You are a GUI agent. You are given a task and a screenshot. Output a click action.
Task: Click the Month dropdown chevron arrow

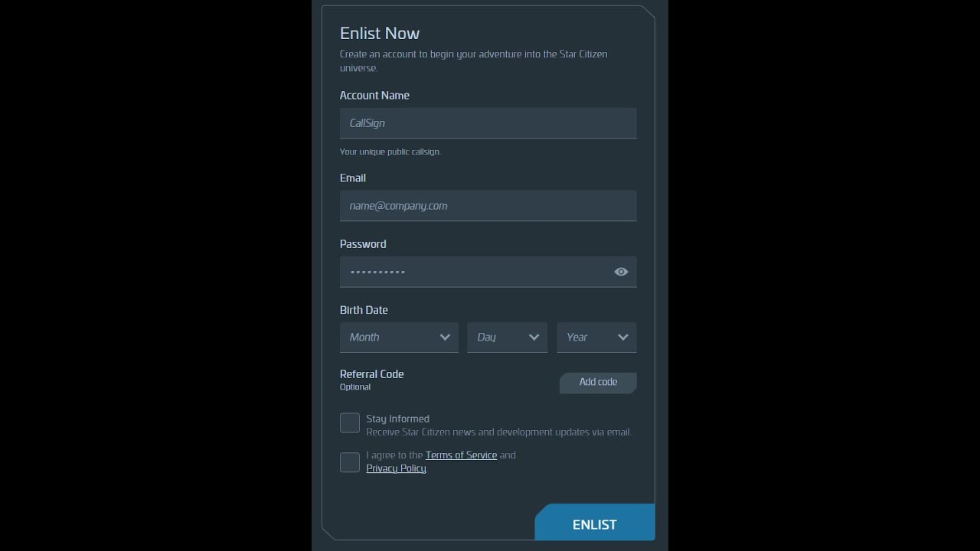pyautogui.click(x=445, y=337)
